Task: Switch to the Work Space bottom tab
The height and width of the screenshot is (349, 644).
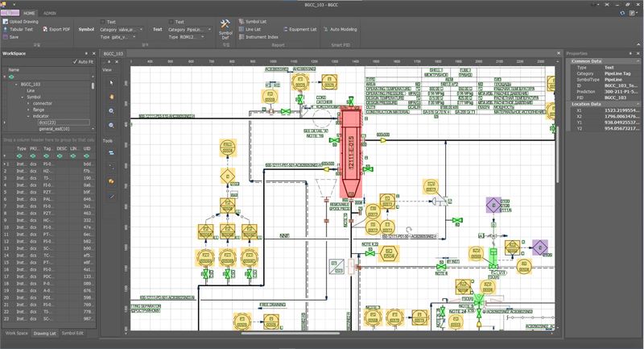Action: 17,333
